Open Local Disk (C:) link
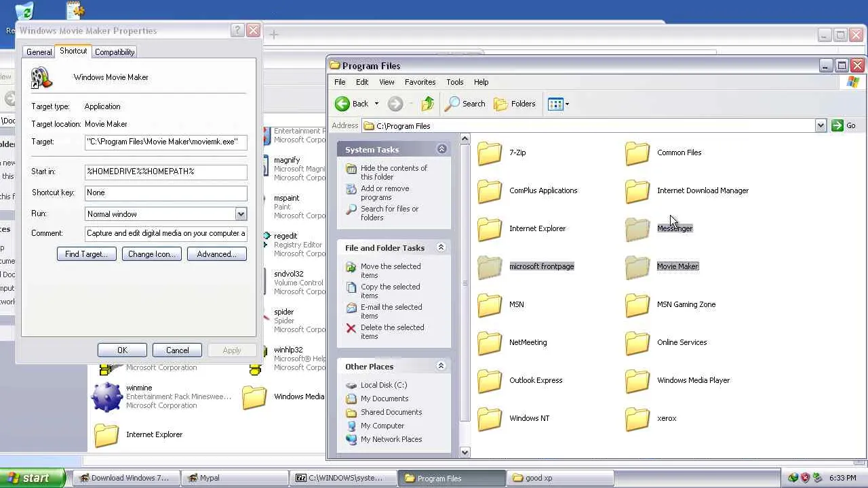 tap(384, 385)
